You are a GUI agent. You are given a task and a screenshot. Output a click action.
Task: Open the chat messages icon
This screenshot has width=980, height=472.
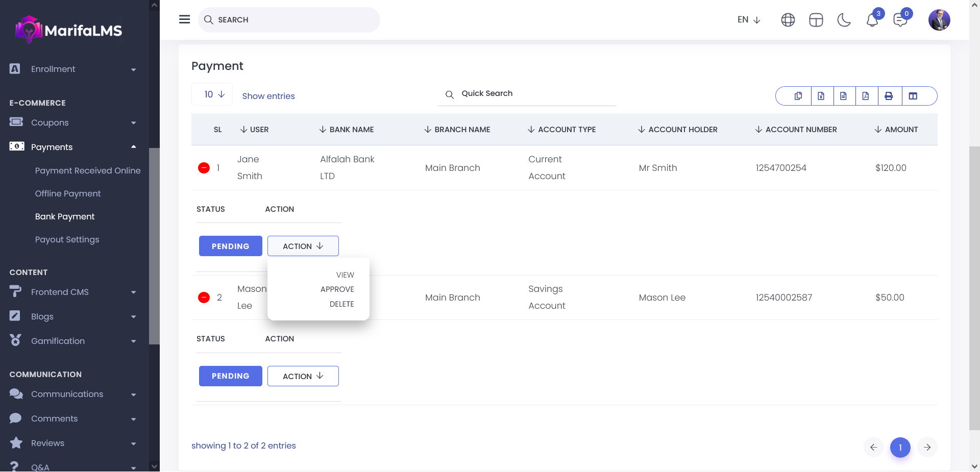(900, 20)
